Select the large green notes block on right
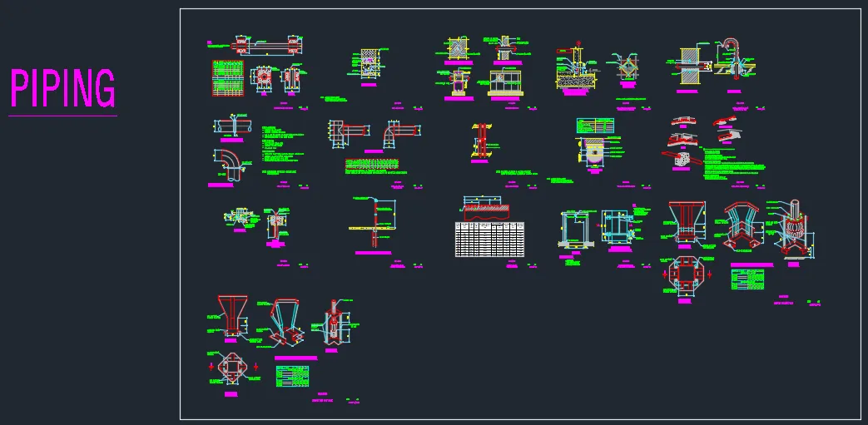 732,164
